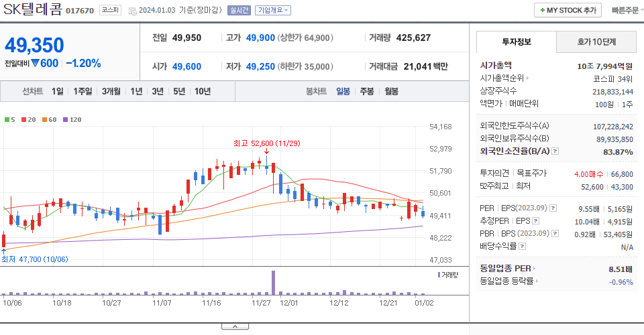Click the help icon next to PER EPS(2023.09)

click(553, 208)
